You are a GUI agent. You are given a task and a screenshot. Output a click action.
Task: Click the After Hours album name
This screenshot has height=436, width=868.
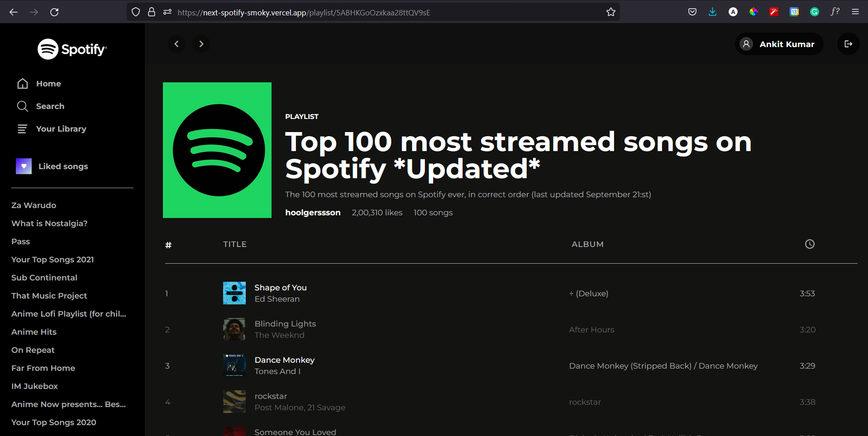591,330
